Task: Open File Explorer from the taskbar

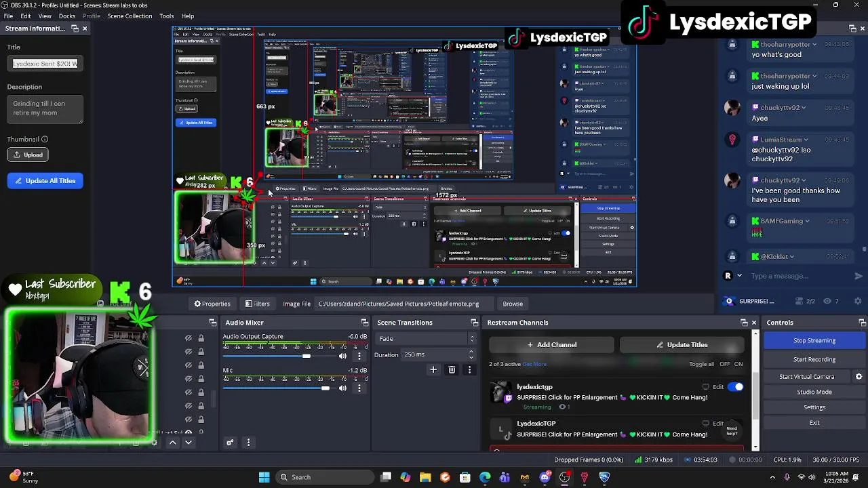Action: [x=425, y=477]
